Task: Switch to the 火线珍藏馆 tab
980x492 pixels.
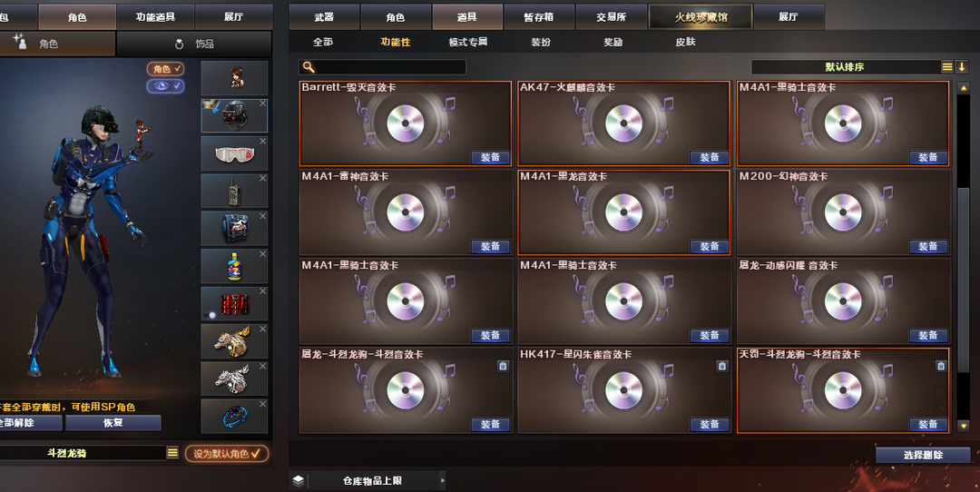Action: pos(701,17)
